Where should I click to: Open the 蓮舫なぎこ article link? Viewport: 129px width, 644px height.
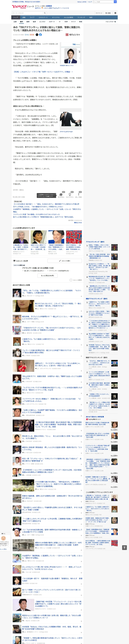pyautogui.click(x=58, y=365)
